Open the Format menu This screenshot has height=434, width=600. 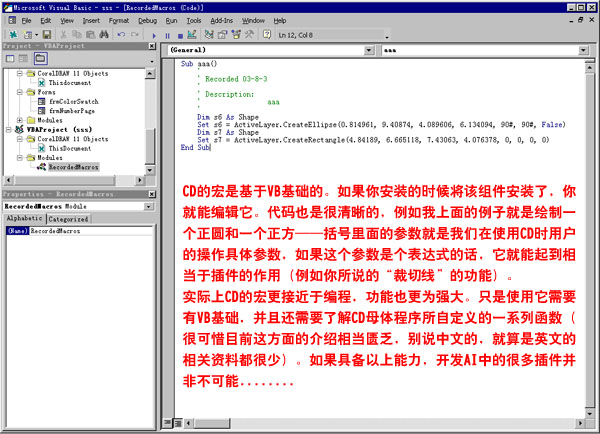[x=119, y=21]
